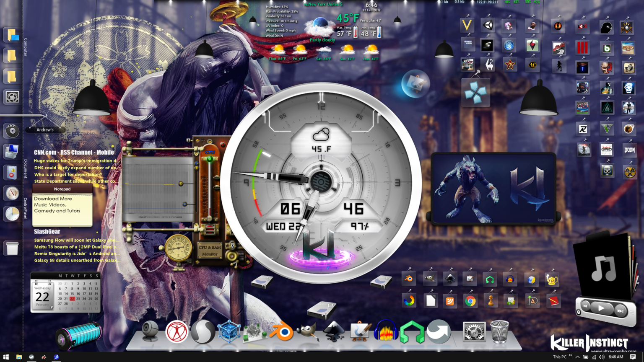Open the blank document icon in the grid
This screenshot has width=644, height=362.
[x=430, y=301]
